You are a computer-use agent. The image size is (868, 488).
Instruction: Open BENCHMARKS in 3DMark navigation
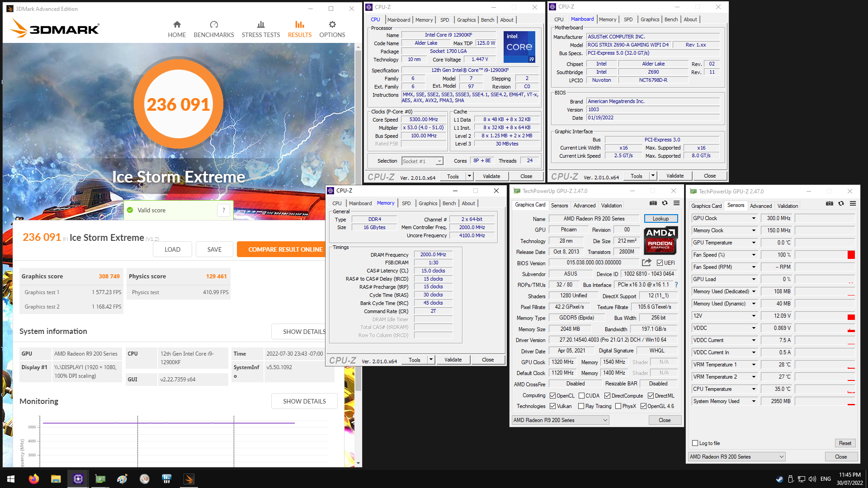click(x=214, y=29)
